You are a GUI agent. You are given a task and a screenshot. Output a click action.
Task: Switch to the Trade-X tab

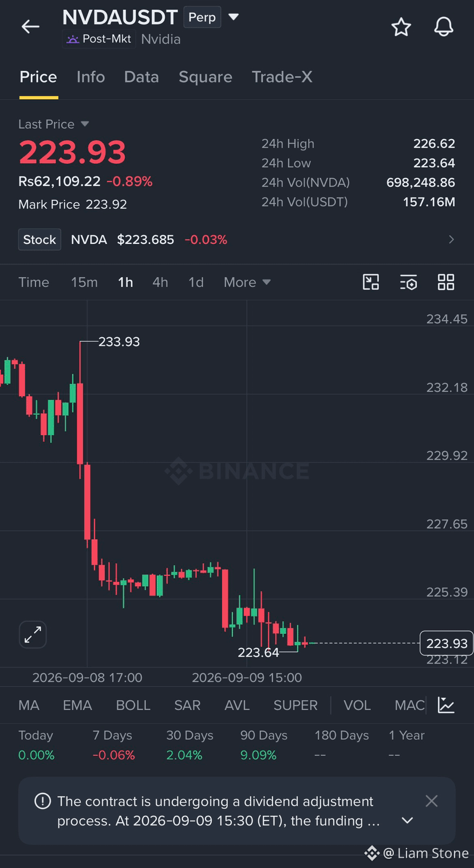pyautogui.click(x=282, y=77)
